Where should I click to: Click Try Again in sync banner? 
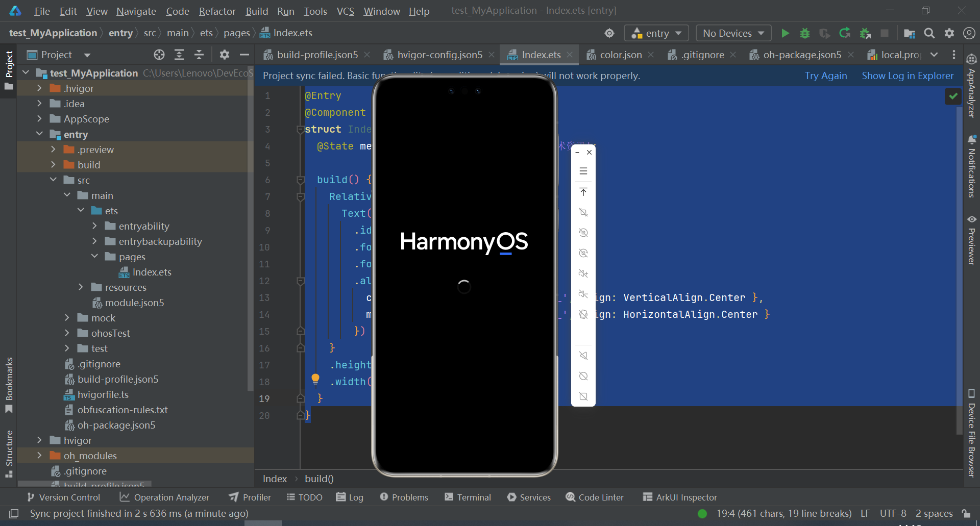click(826, 76)
